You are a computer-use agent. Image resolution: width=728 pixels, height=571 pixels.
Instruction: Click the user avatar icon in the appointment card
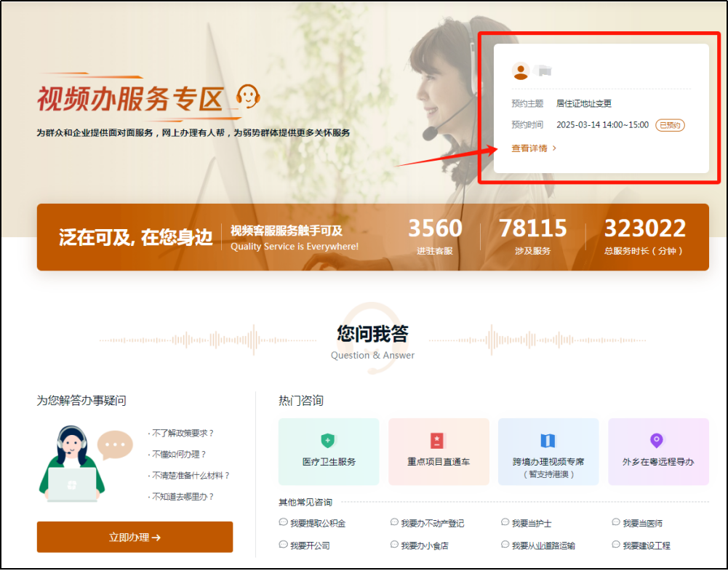(x=519, y=70)
